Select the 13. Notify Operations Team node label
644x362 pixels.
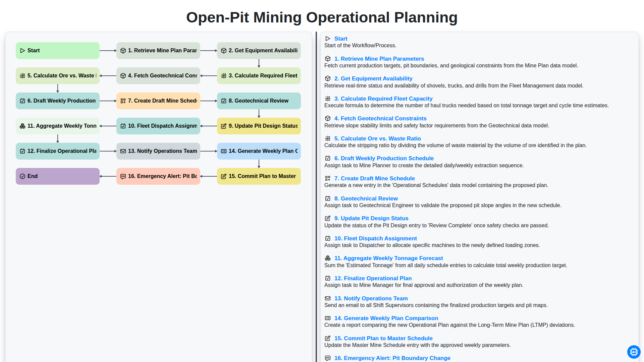pos(162,151)
